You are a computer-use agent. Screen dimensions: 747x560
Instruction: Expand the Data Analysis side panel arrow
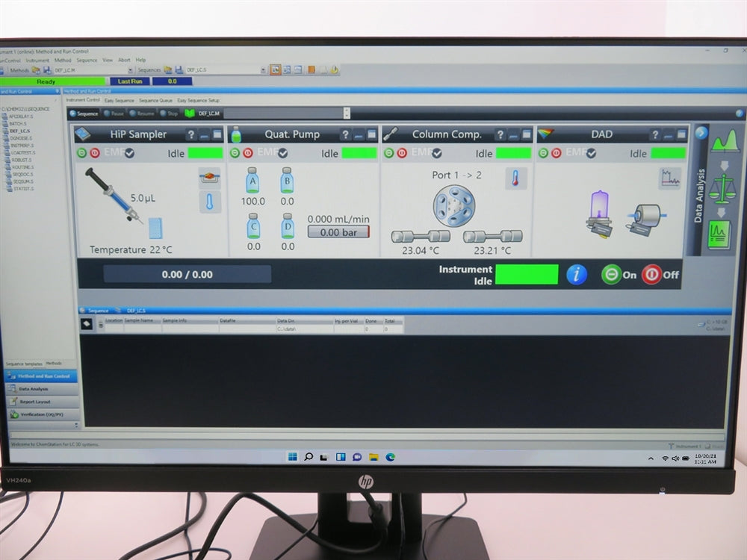(701, 133)
